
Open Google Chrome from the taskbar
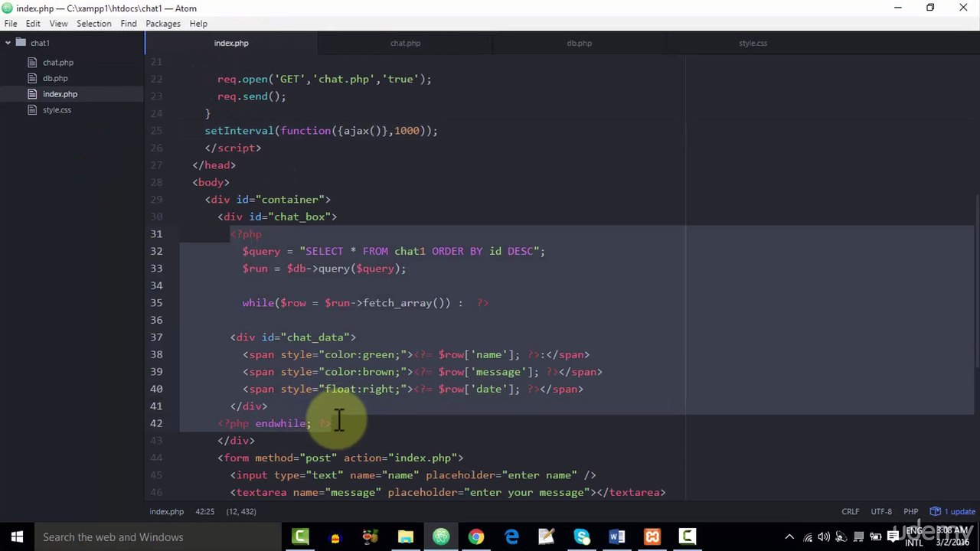476,536
